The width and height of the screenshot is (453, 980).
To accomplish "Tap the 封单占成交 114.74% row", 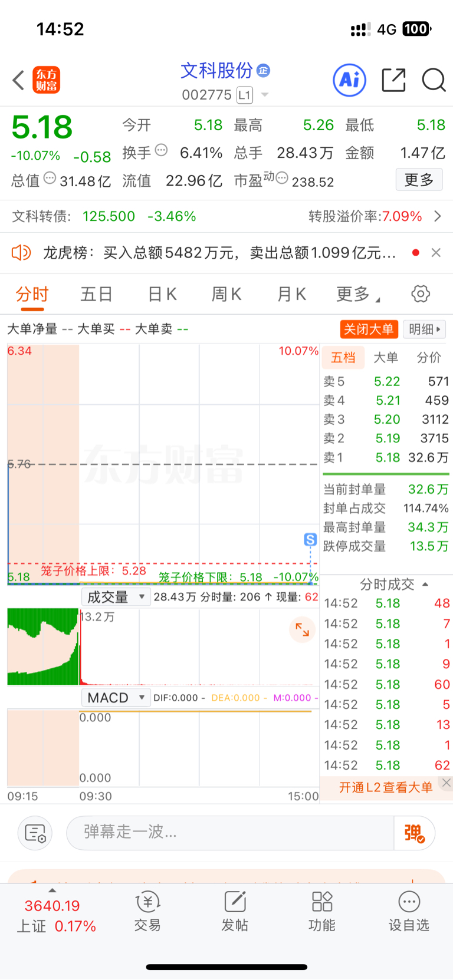I will pyautogui.click(x=386, y=508).
